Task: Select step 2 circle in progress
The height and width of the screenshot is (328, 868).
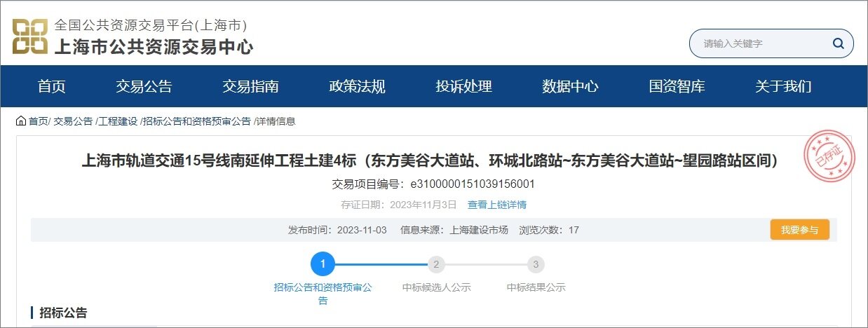Action: 436,264
